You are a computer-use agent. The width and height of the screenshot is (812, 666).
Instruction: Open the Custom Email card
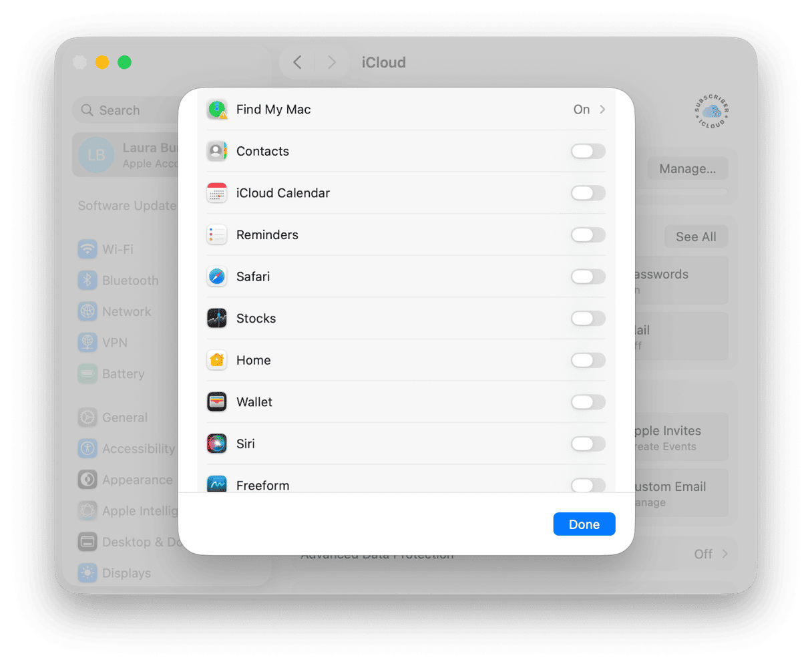(681, 493)
